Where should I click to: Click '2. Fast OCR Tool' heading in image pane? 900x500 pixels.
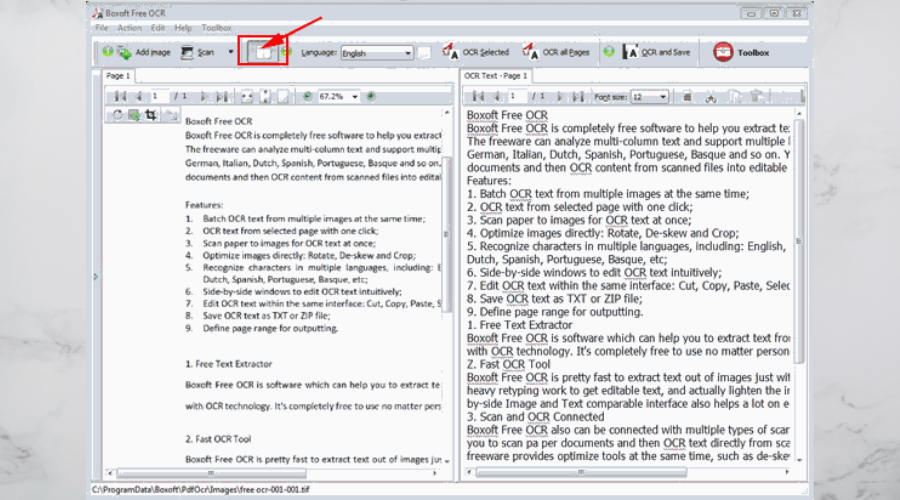tap(218, 439)
